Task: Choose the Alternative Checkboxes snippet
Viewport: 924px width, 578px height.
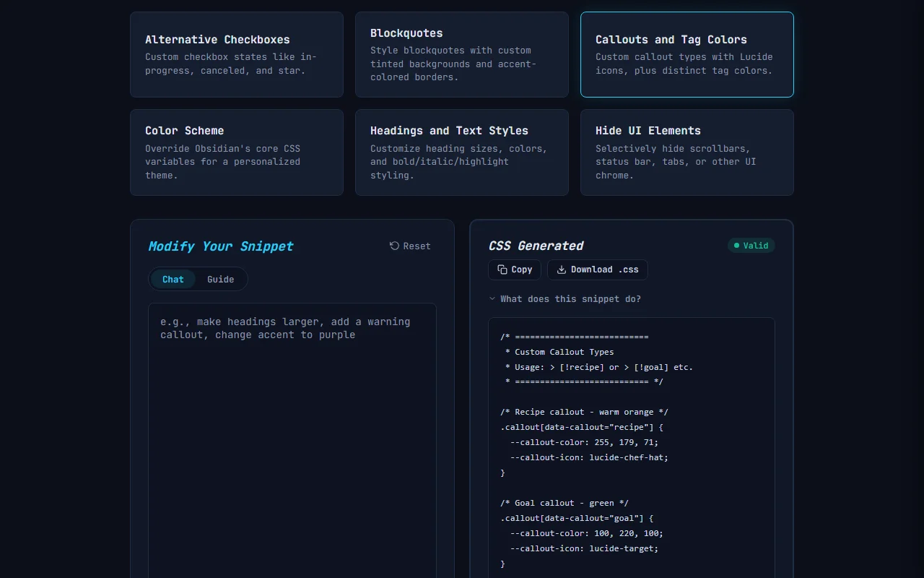Action: tap(236, 54)
